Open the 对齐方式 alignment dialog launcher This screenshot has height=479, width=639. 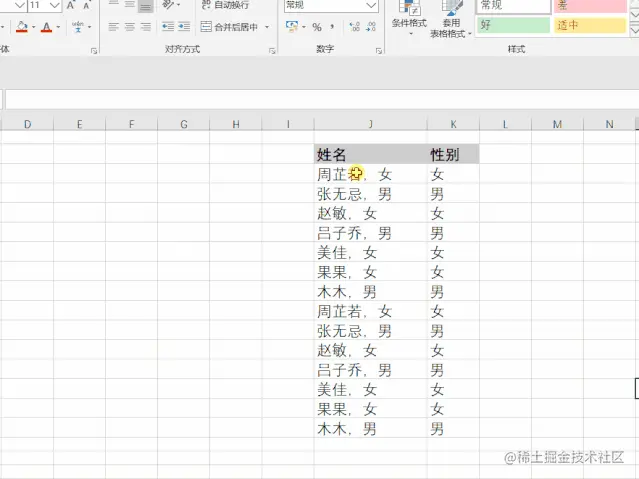point(272,51)
